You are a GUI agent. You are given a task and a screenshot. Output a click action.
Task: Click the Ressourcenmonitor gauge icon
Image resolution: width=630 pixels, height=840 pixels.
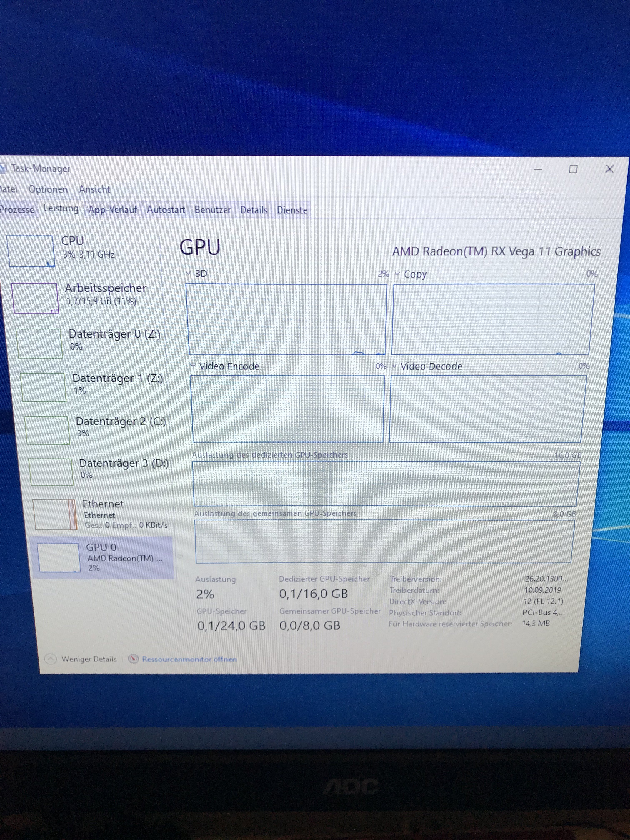(x=133, y=659)
